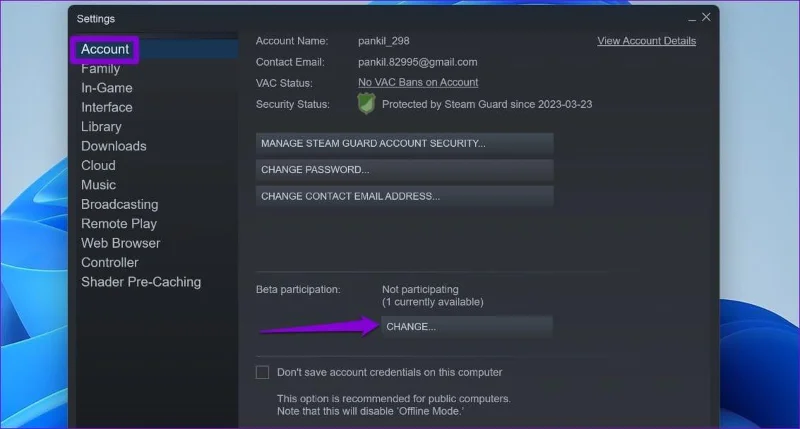The width and height of the screenshot is (800, 429).
Task: Open the No VAC Bans on Account link
Action: click(418, 83)
